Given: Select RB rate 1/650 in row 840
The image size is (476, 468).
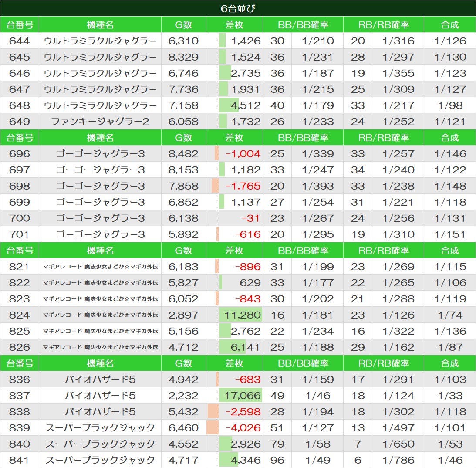Looking at the screenshot, I should coord(398,444).
